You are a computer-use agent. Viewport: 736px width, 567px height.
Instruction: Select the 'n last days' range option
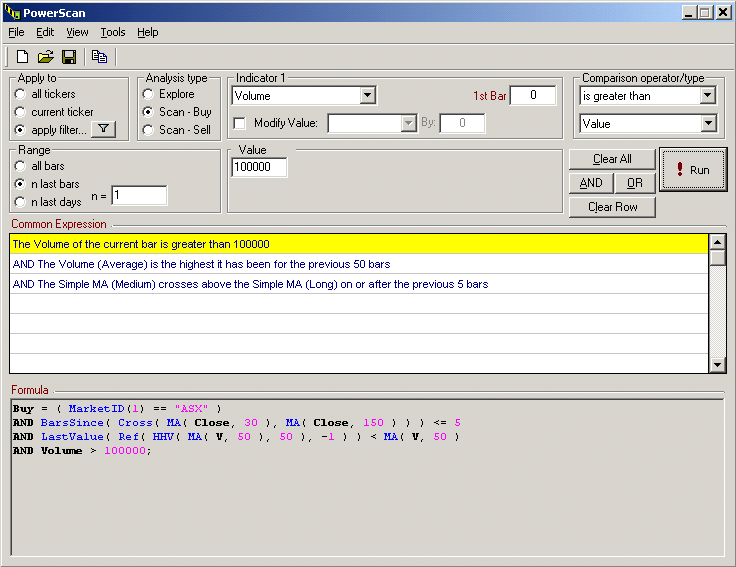coord(20,202)
